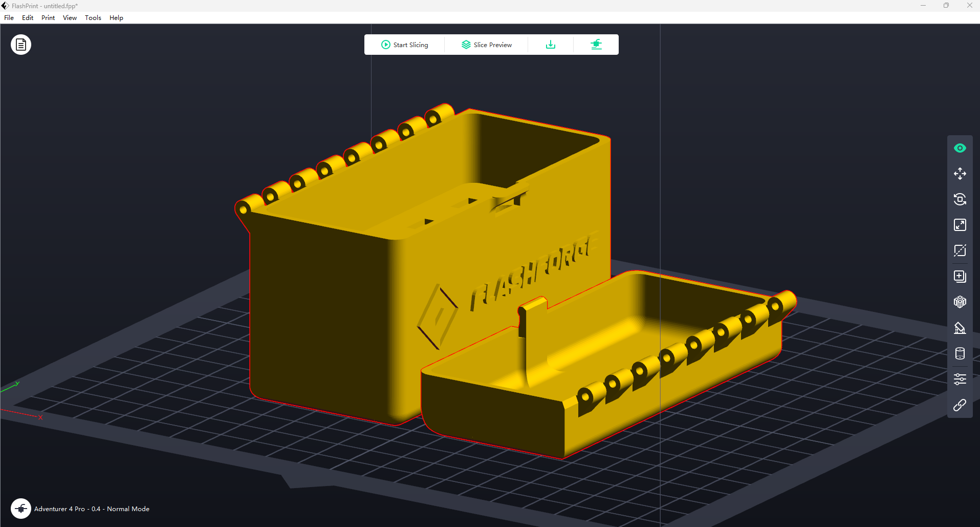
Task: Open the Tools menu
Action: pyautogui.click(x=93, y=17)
